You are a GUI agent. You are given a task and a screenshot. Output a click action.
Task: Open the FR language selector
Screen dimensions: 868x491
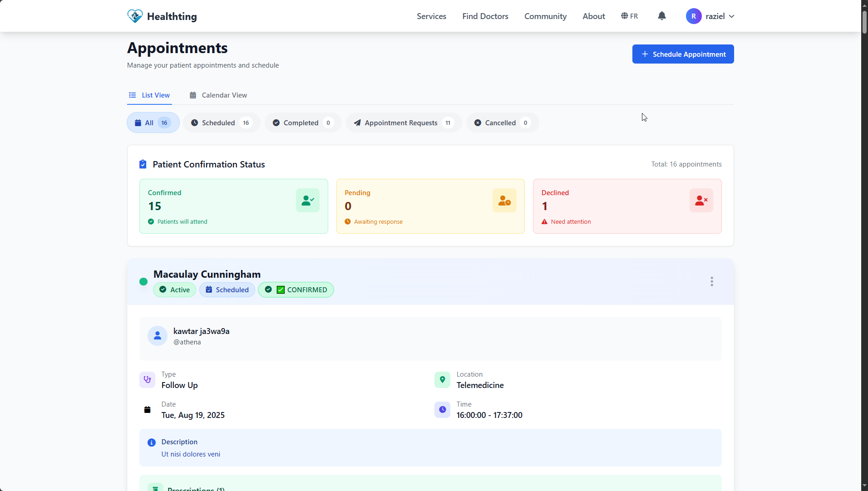pyautogui.click(x=630, y=16)
